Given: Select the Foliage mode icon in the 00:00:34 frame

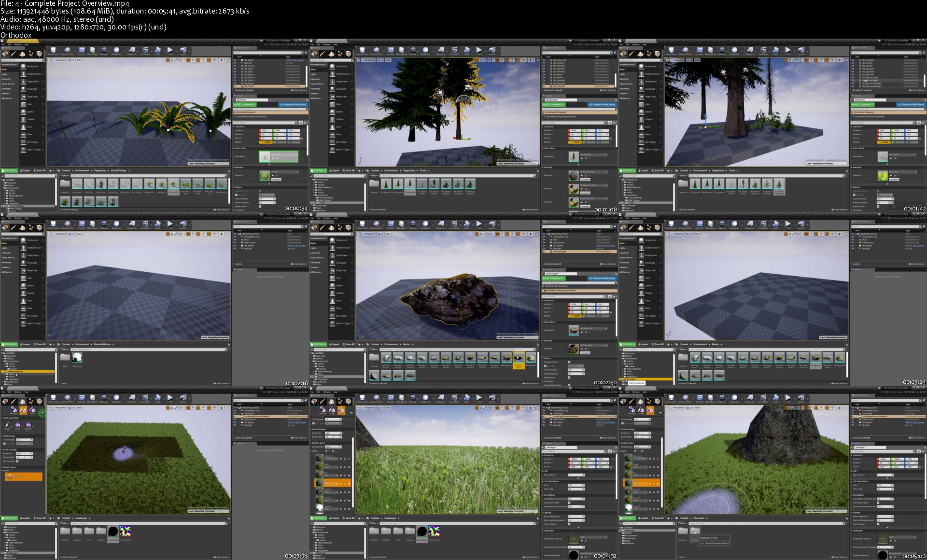Looking at the screenshot, I should 31,54.
